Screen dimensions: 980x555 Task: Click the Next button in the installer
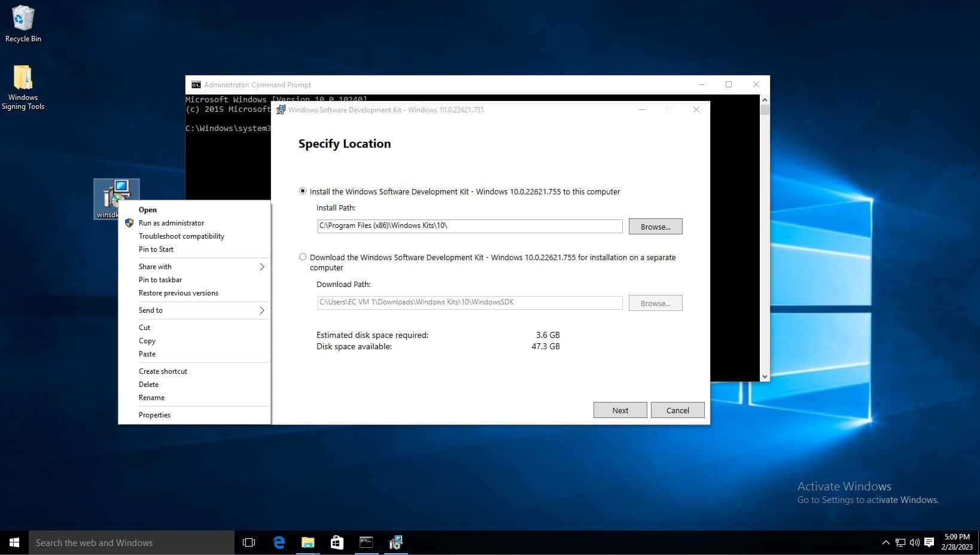pyautogui.click(x=620, y=410)
